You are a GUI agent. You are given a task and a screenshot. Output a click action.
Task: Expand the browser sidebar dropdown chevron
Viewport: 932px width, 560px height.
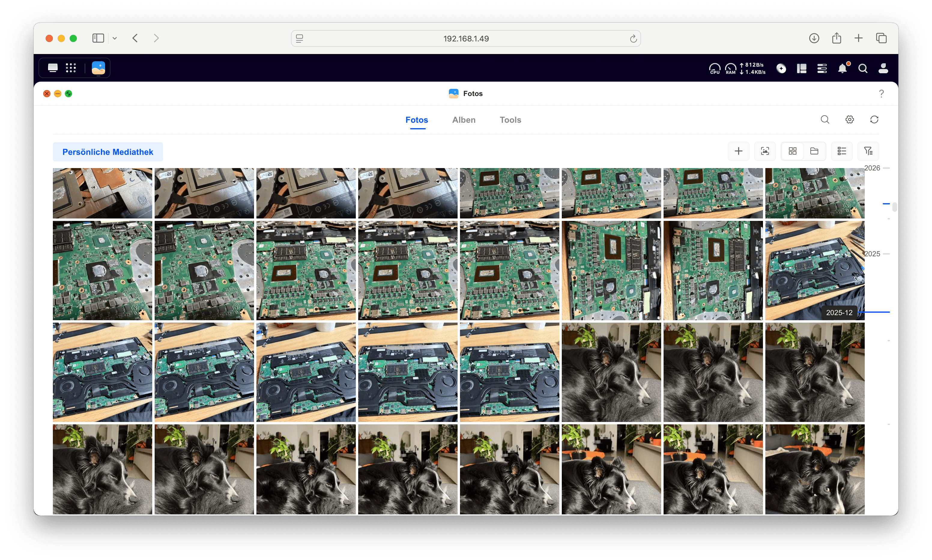[115, 38]
